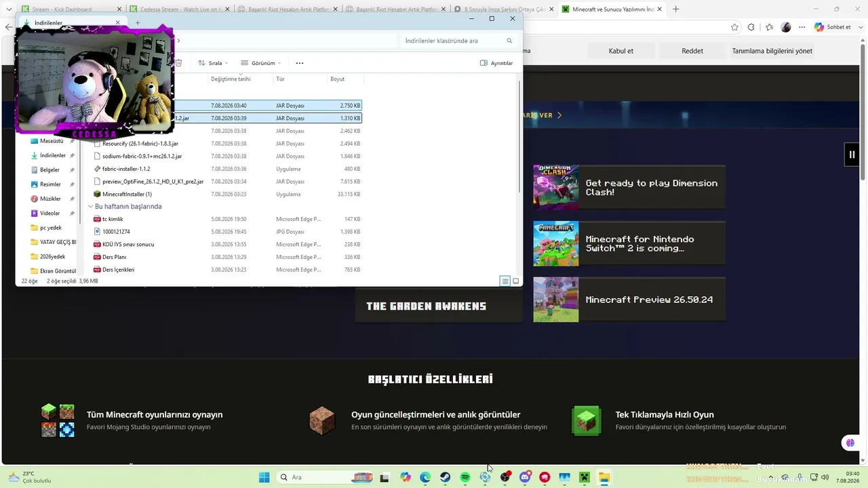Image resolution: width=868 pixels, height=488 pixels.
Task: Click the tc kimlik PDF icon
Action: point(97,219)
